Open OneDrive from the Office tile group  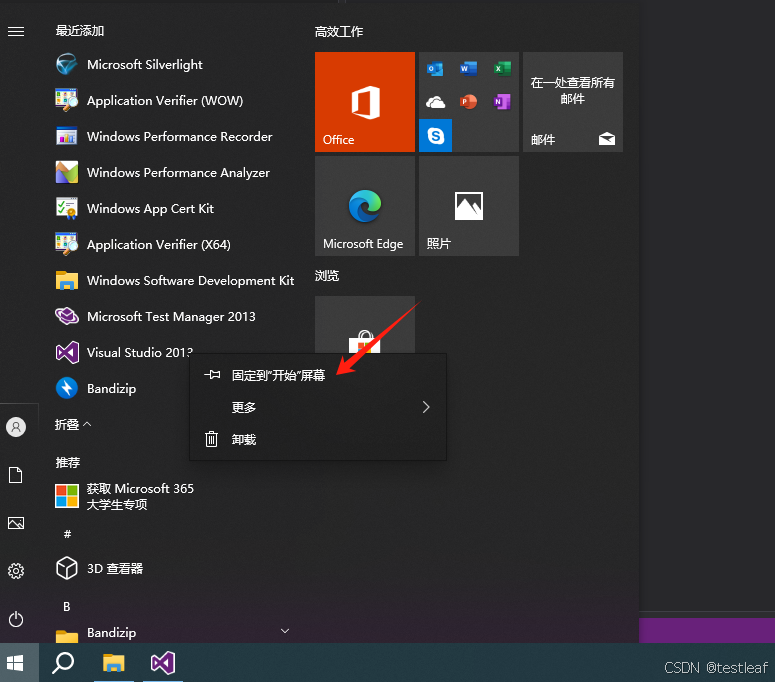point(435,102)
